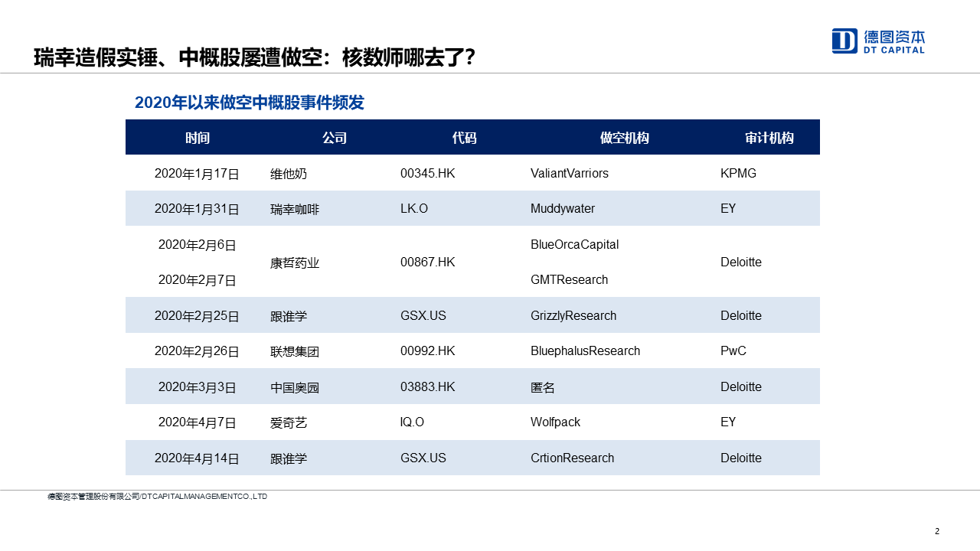
Task: Click the Muddywater short seller cell
Action: (x=562, y=209)
